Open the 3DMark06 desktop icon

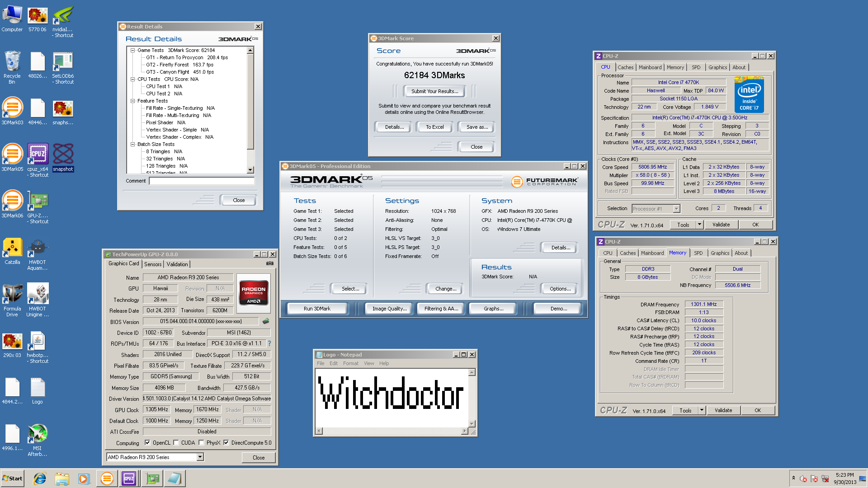point(12,204)
